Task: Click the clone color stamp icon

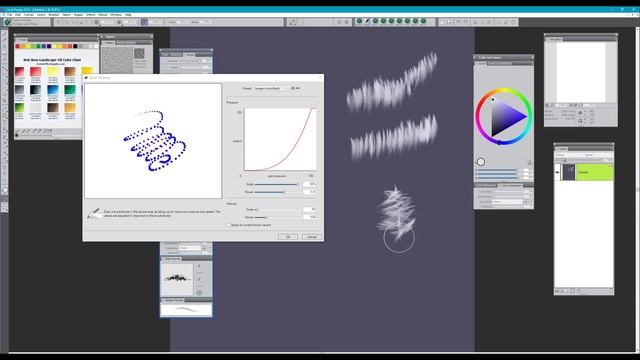Action: (529, 162)
